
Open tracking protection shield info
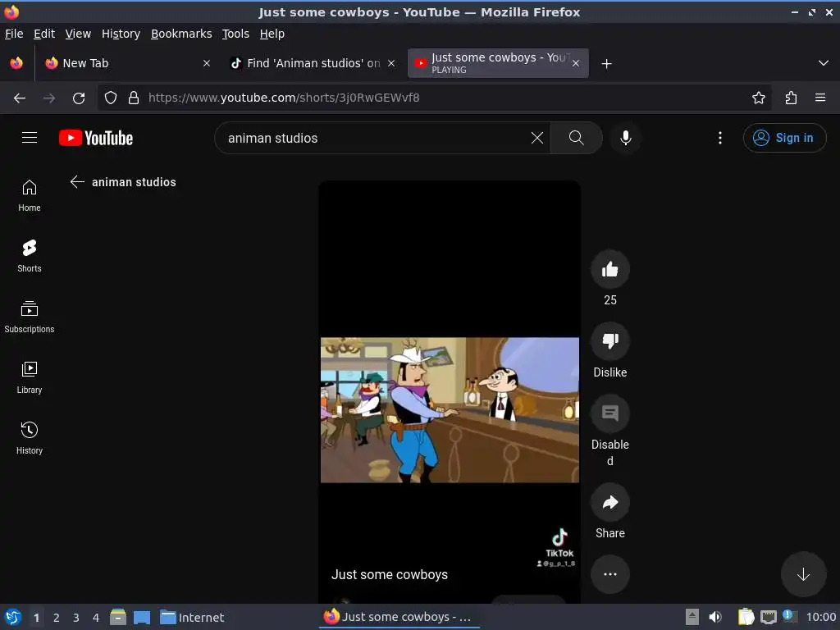pos(111,98)
